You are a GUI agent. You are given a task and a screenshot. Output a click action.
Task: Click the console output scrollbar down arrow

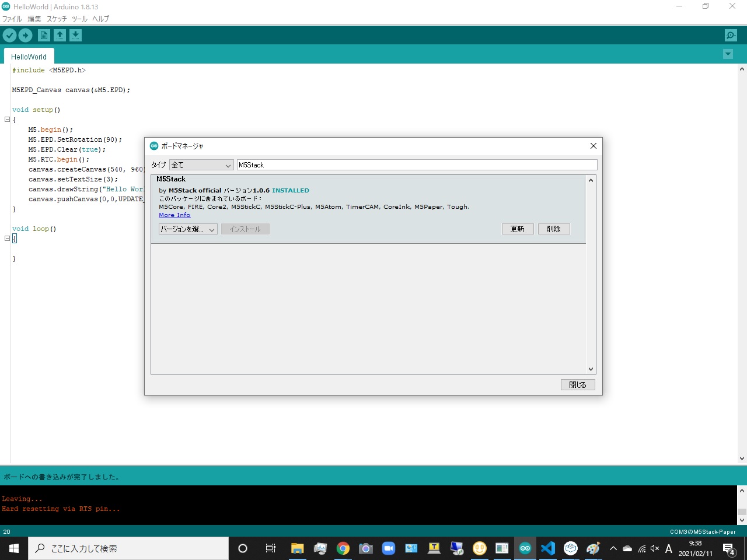pos(742,520)
